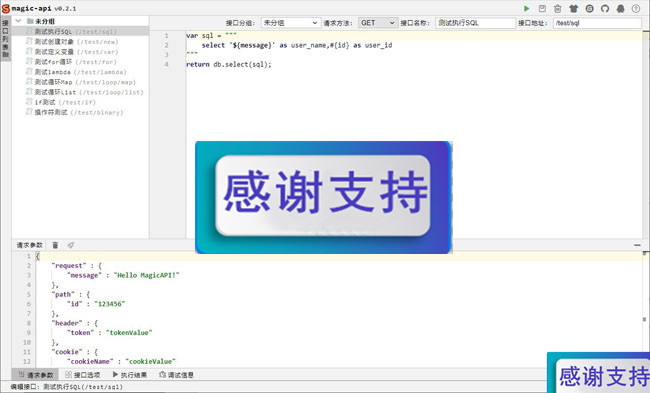The height and width of the screenshot is (393, 650).
Task: Click the "path" key in JSON
Action: (x=63, y=294)
